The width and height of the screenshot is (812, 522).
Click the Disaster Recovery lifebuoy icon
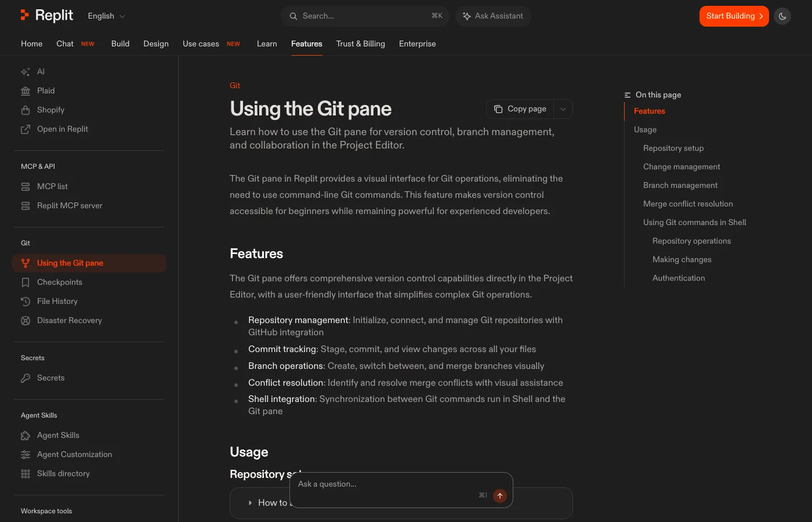tap(26, 321)
